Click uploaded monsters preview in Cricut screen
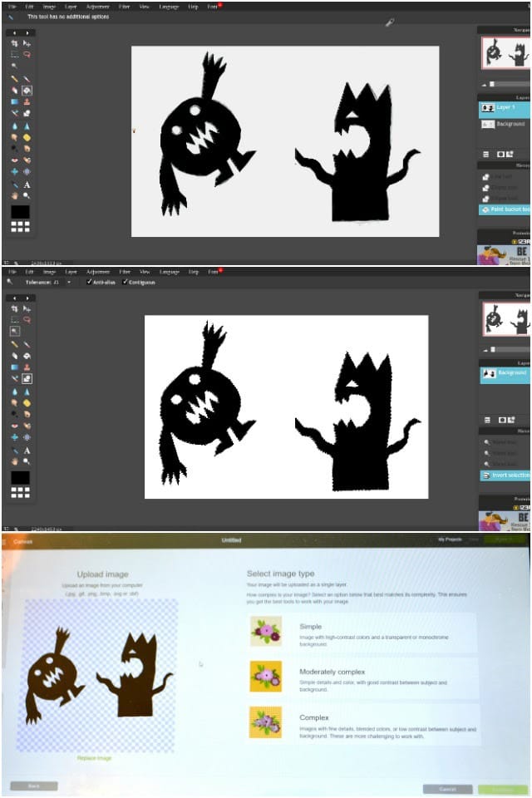 97,675
